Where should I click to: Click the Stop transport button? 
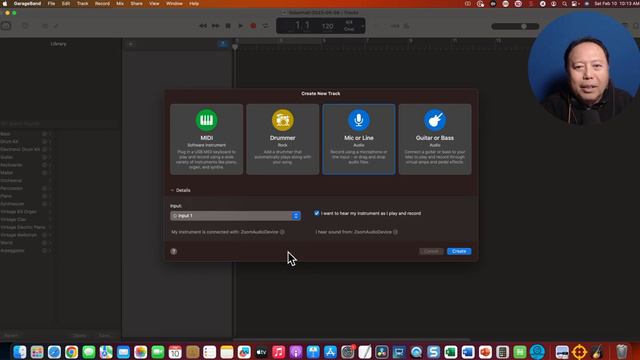[x=228, y=26]
